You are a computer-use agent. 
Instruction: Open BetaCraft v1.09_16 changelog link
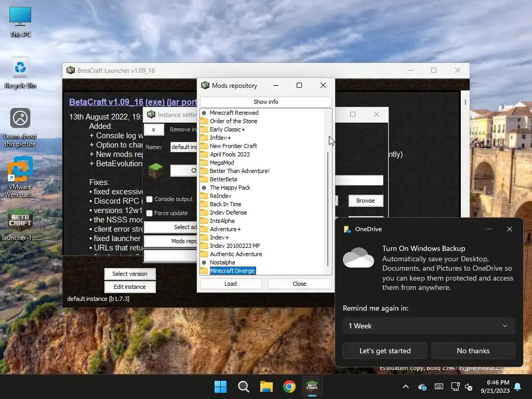point(132,102)
